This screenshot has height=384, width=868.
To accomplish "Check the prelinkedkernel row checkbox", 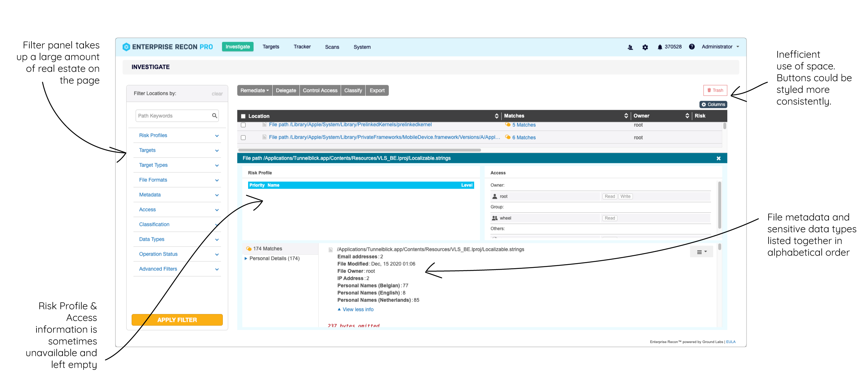I will (x=243, y=125).
